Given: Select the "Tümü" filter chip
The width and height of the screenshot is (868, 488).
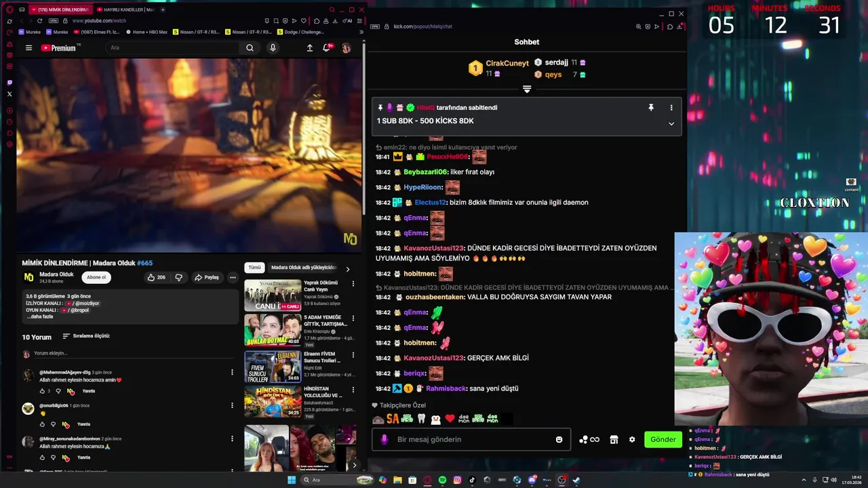Looking at the screenshot, I should (x=254, y=268).
